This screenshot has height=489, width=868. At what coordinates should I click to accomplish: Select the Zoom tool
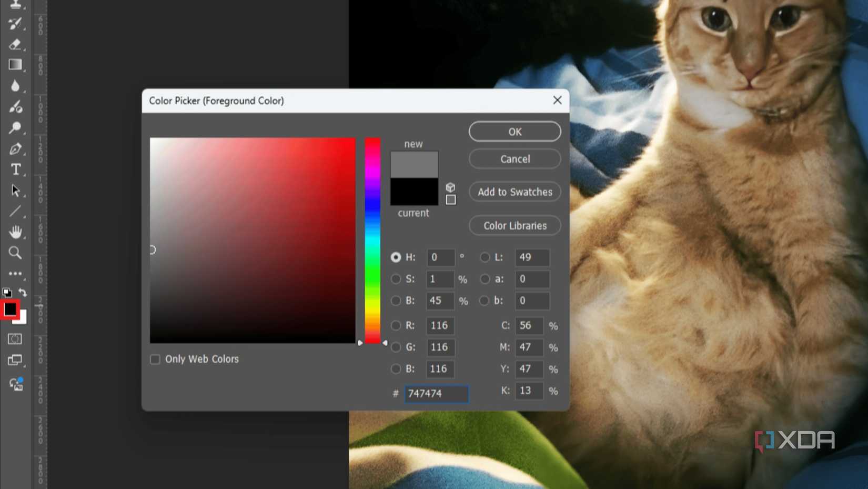pyautogui.click(x=15, y=253)
